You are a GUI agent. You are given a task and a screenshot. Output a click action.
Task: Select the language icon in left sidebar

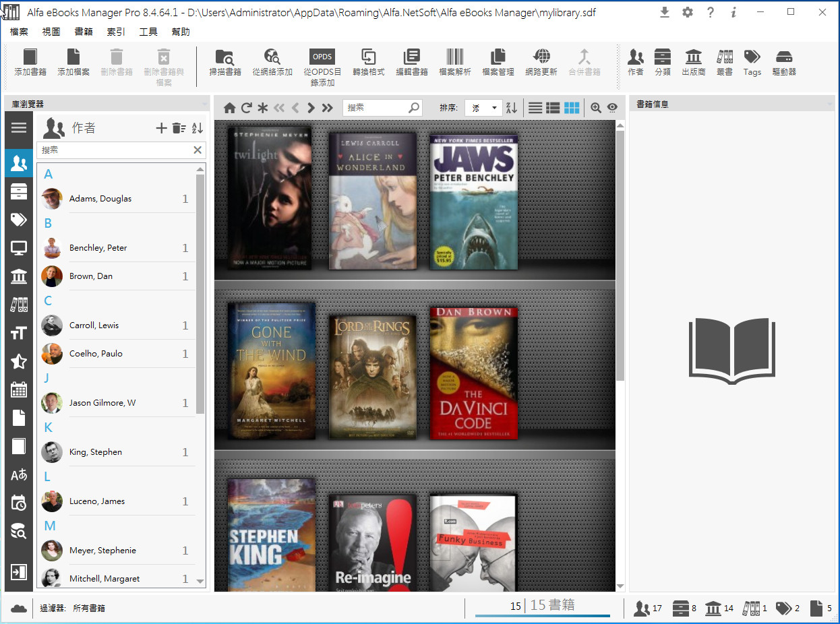pos(19,475)
